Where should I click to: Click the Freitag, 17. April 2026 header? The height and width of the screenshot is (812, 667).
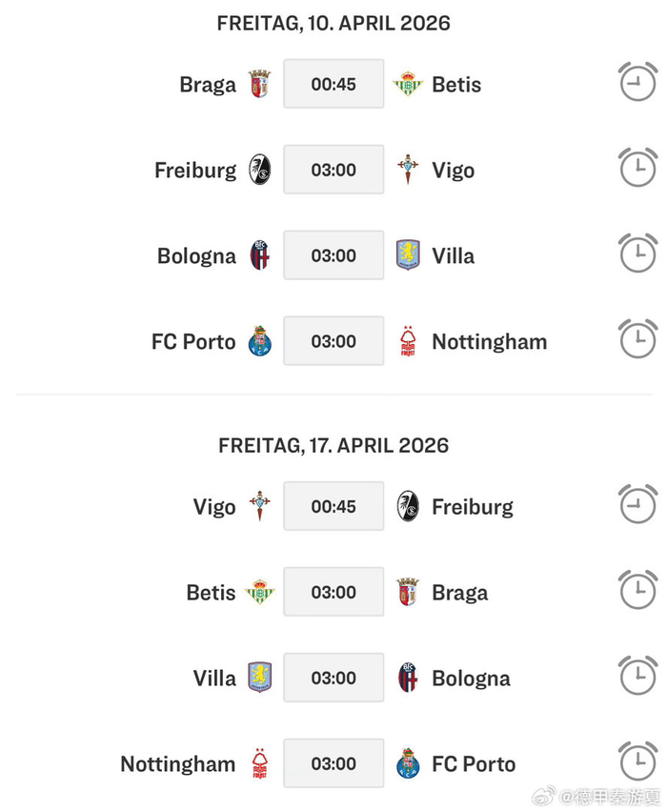click(333, 445)
